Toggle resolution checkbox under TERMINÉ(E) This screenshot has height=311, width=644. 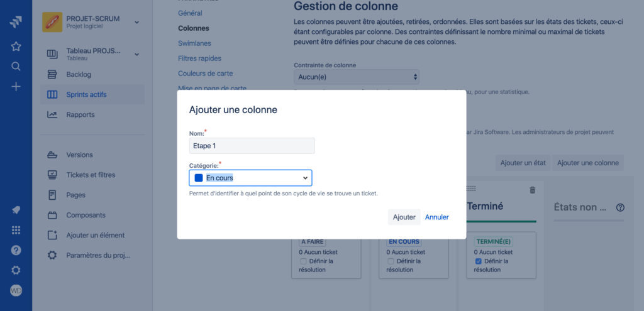pos(478,261)
